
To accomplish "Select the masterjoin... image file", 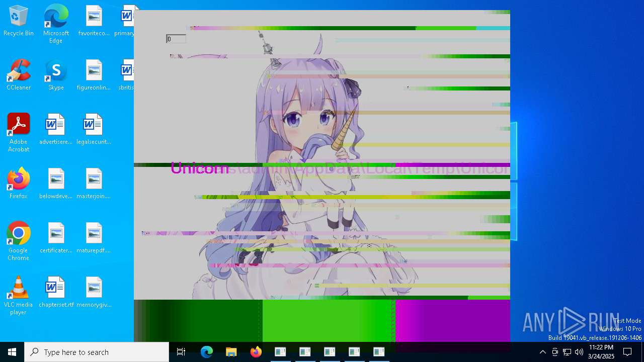I will pos(94,184).
